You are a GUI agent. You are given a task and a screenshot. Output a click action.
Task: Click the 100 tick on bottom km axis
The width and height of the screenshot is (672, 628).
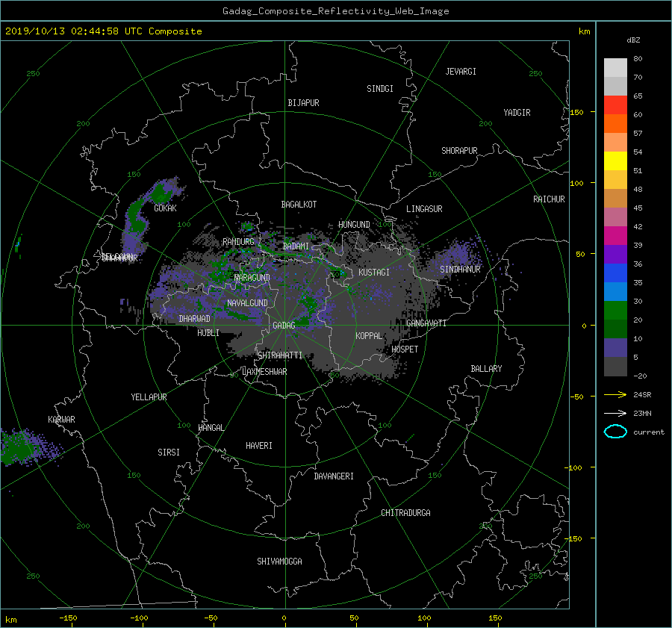coord(424,618)
